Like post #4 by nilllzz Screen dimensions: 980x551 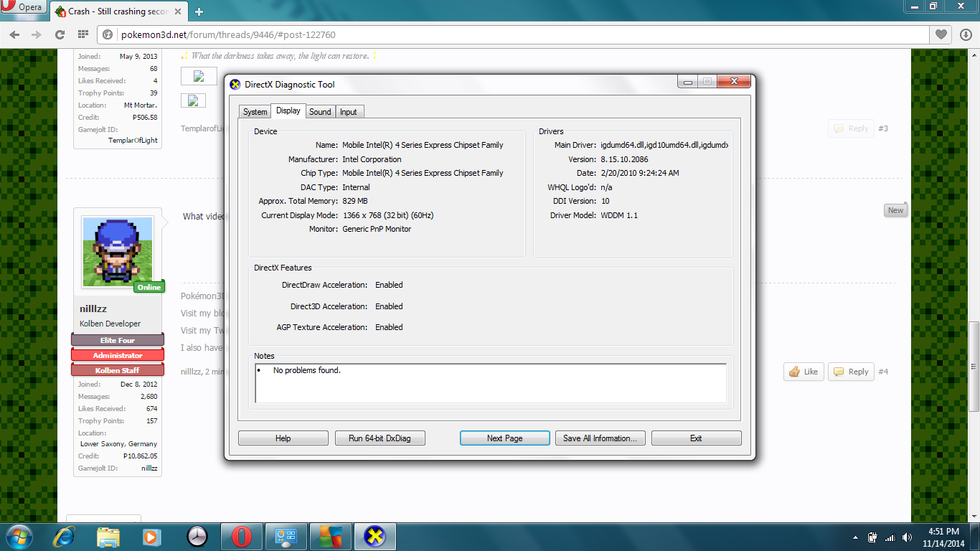pyautogui.click(x=804, y=372)
